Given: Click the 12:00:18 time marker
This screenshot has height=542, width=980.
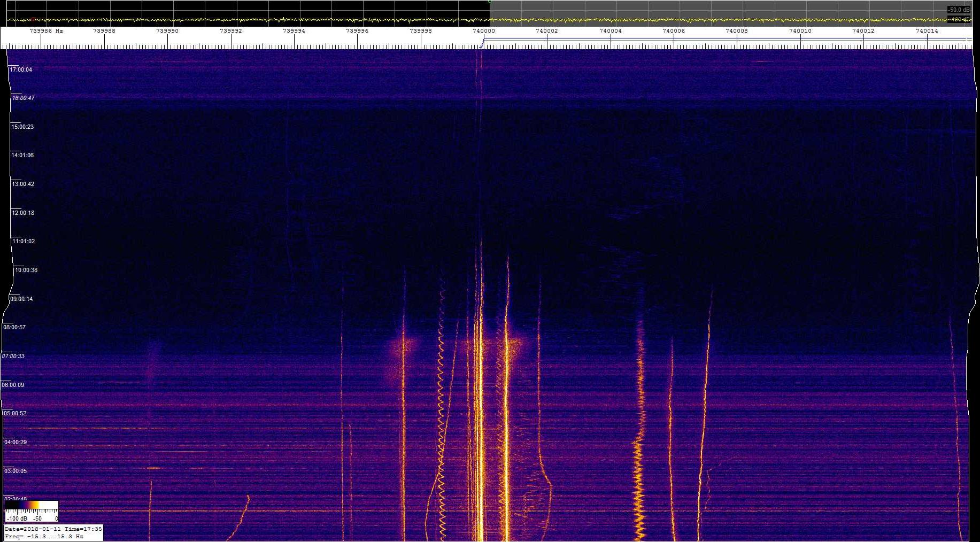Looking at the screenshot, I should 23,213.
